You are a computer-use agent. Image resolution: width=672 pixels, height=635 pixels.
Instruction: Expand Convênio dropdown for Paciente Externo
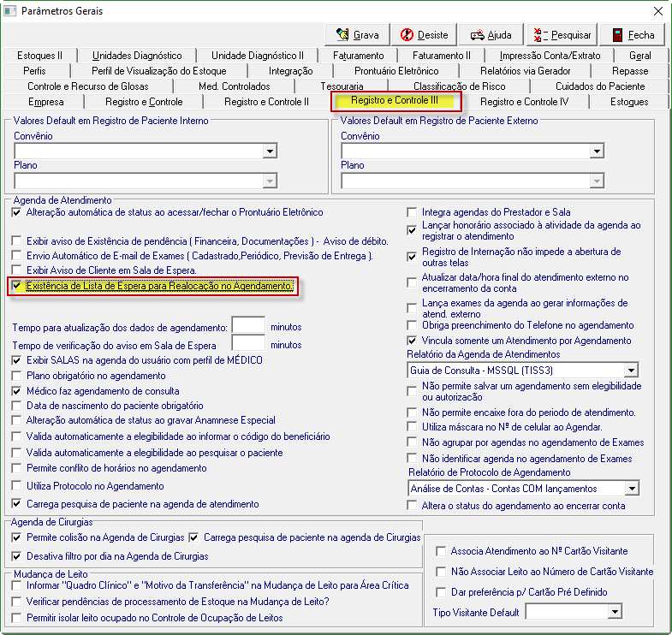[597, 151]
